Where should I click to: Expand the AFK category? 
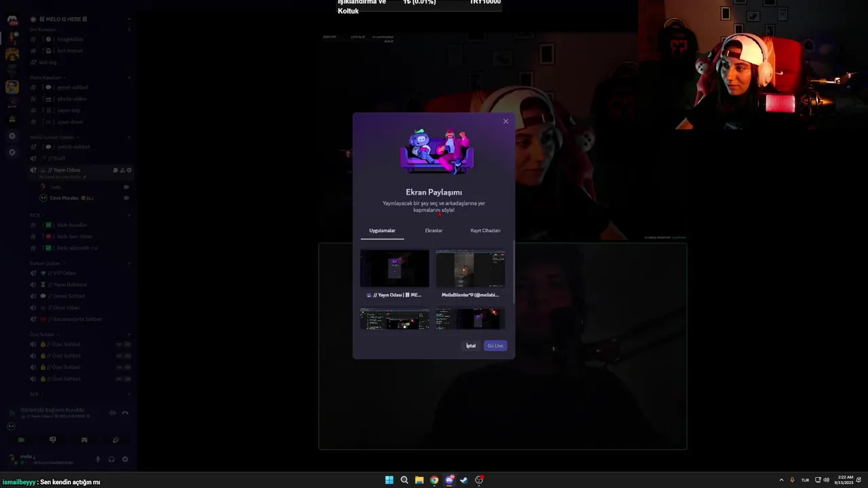[36, 394]
